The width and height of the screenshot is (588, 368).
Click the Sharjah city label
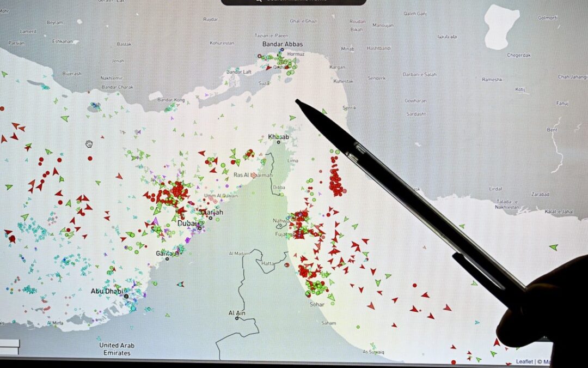(x=211, y=212)
